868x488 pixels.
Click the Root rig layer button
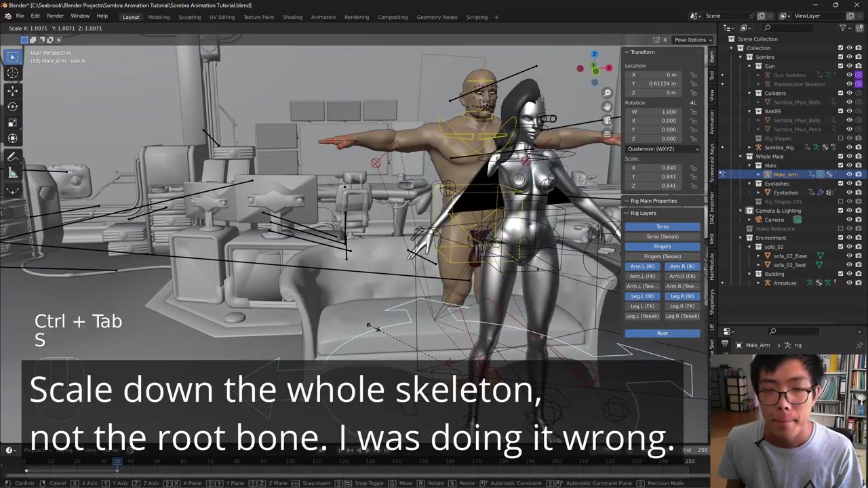662,333
